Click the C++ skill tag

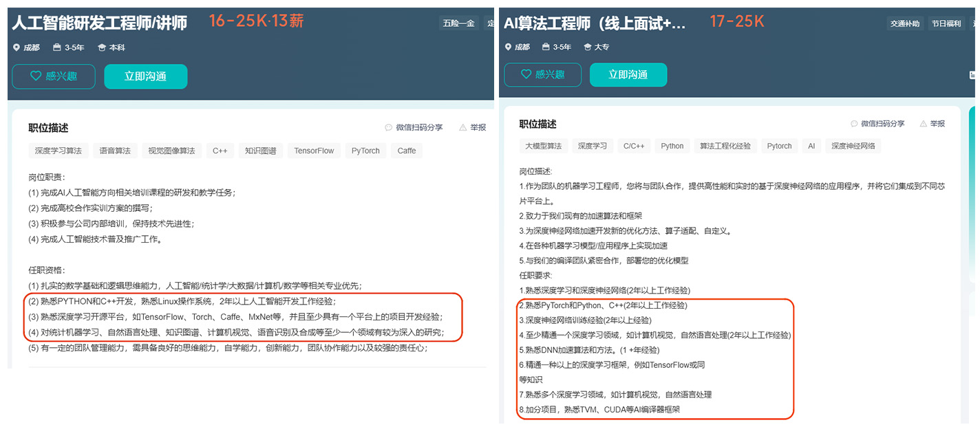220,151
